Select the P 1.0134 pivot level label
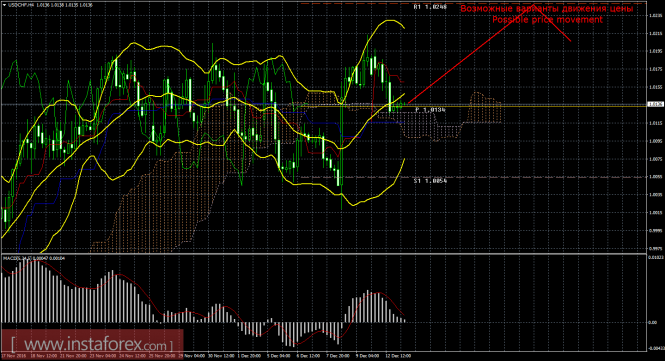Image resolution: width=665 pixels, height=361 pixels. (x=430, y=109)
